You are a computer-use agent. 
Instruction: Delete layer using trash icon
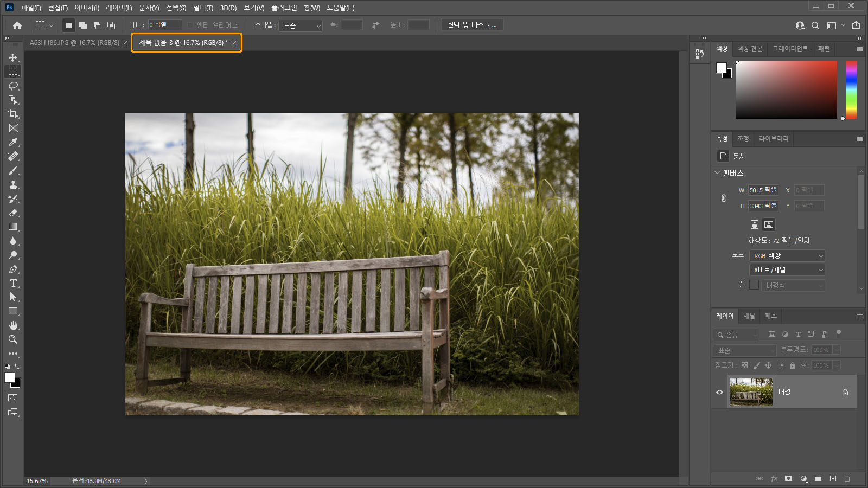click(x=847, y=478)
